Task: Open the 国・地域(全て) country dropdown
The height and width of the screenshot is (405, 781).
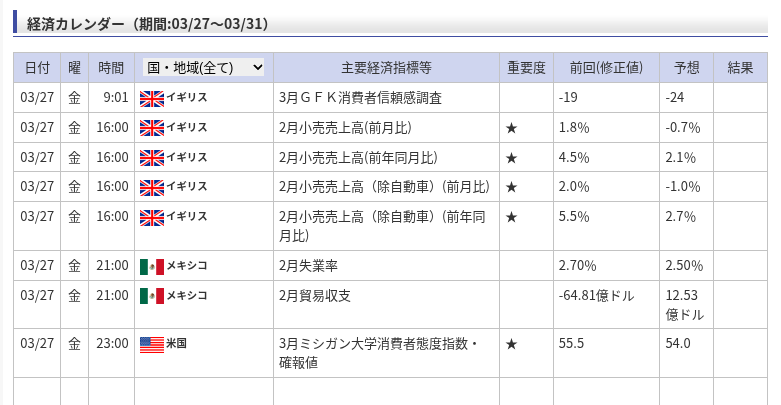Action: [204, 68]
